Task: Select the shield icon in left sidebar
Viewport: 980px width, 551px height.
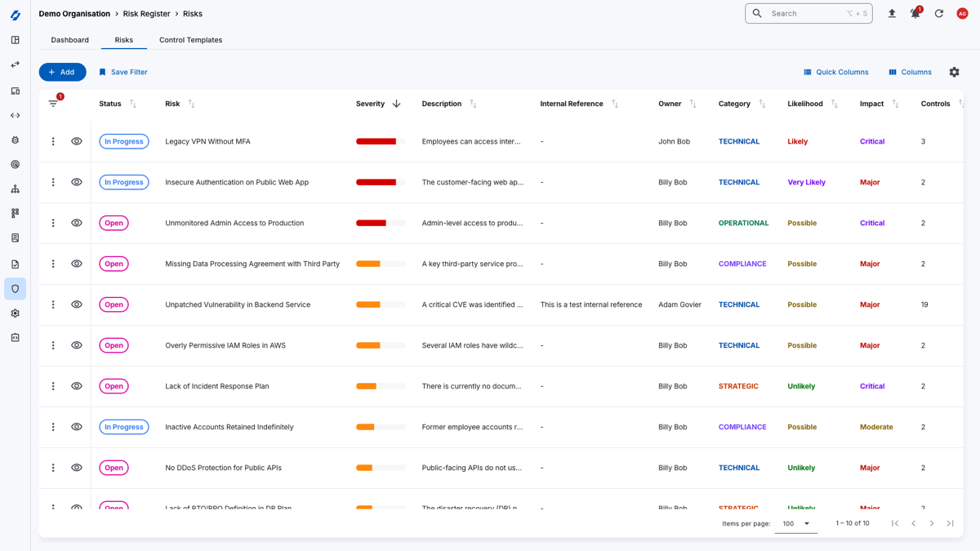Action: pyautogui.click(x=15, y=289)
